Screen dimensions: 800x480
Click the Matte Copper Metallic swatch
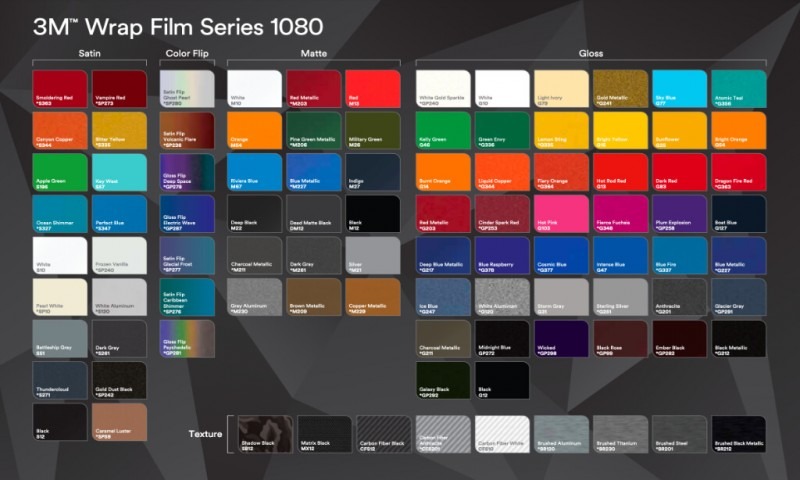(373, 297)
